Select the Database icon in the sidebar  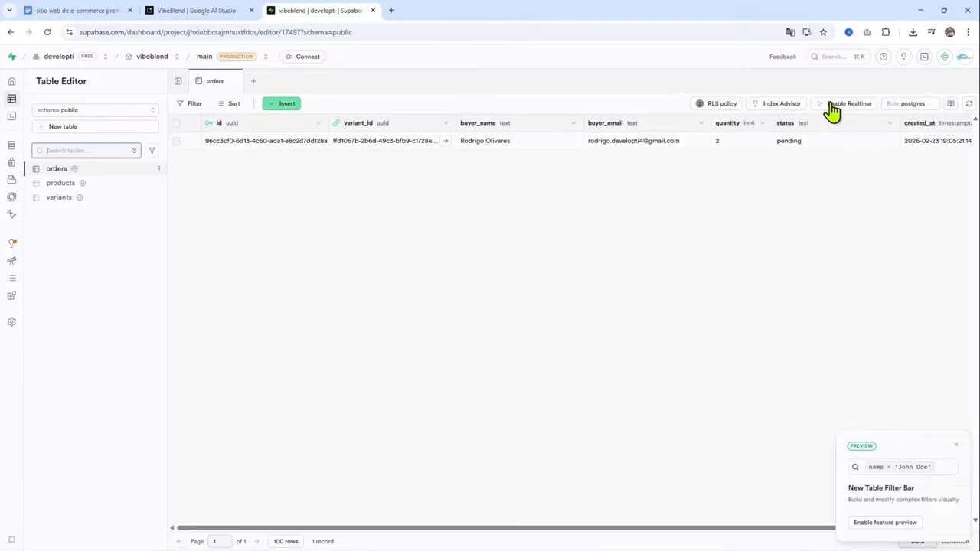tap(11, 145)
